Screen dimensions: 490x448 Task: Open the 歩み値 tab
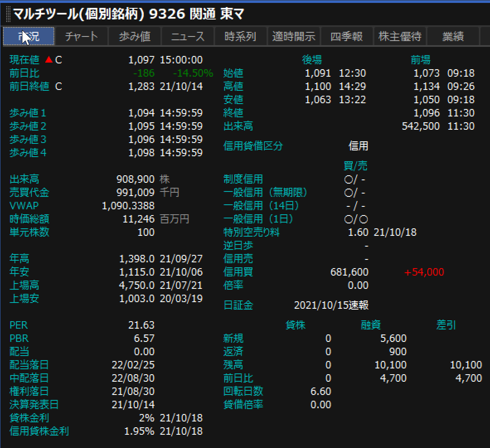click(x=135, y=36)
